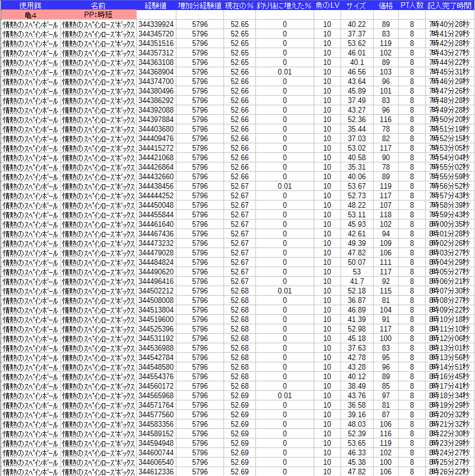Screen dimensions: 475x476
Task: Click the time cell 8時00分35秒
Action: [449, 224]
